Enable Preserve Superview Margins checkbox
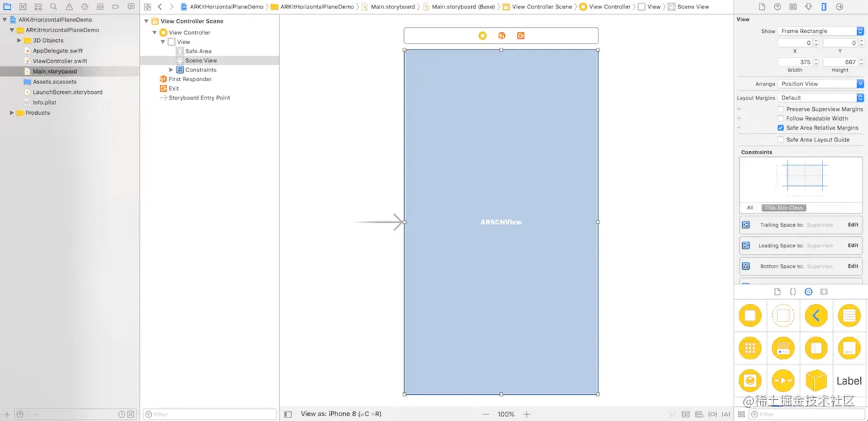868x421 pixels. tap(780, 109)
